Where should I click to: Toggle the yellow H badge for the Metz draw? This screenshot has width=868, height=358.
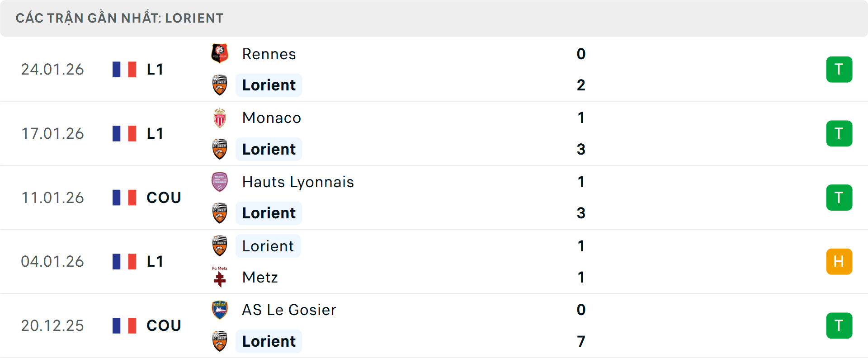pyautogui.click(x=840, y=261)
